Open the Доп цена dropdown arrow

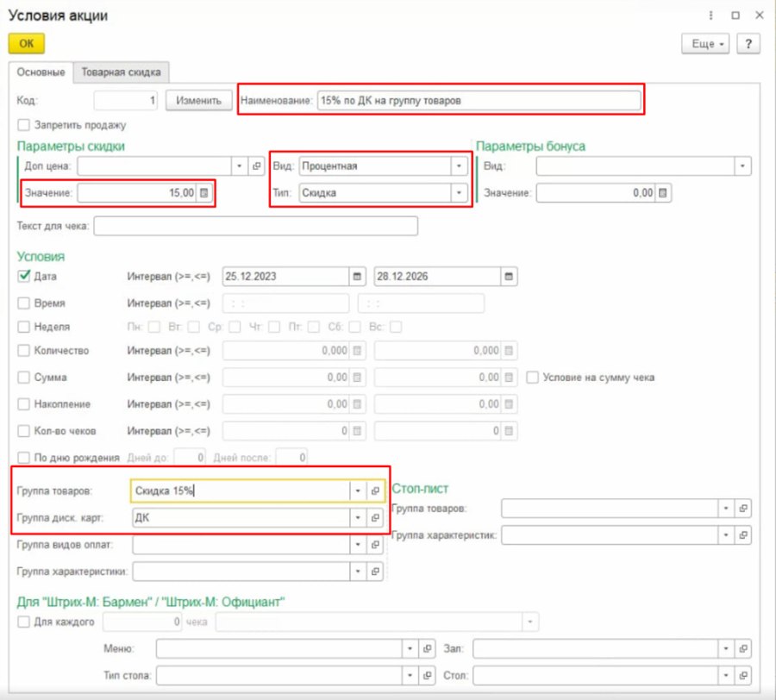point(240,166)
